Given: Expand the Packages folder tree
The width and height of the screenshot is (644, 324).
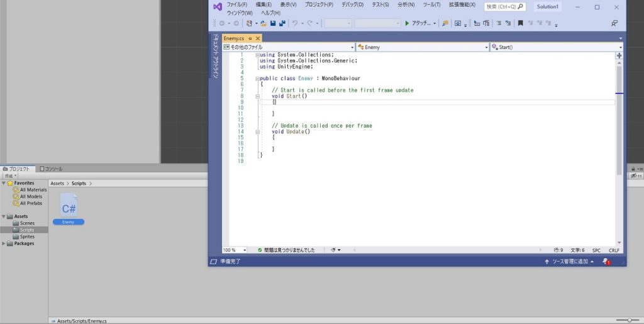Looking at the screenshot, I should [x=4, y=243].
